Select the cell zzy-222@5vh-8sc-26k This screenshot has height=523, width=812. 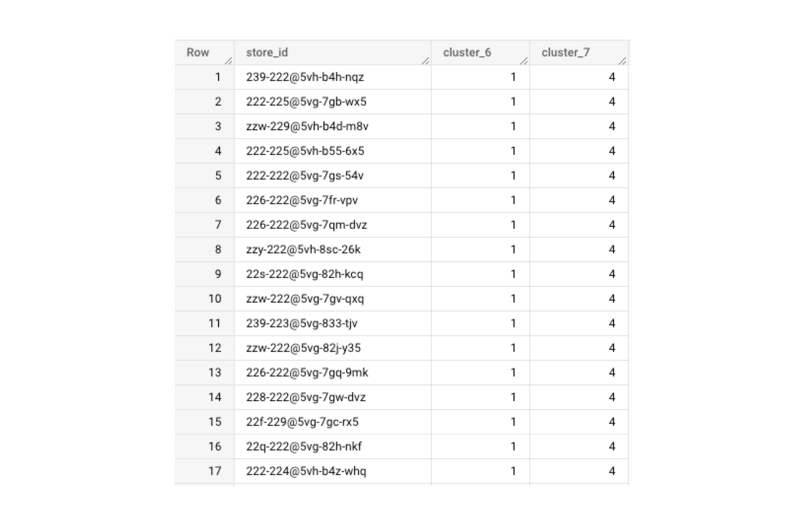(304, 250)
